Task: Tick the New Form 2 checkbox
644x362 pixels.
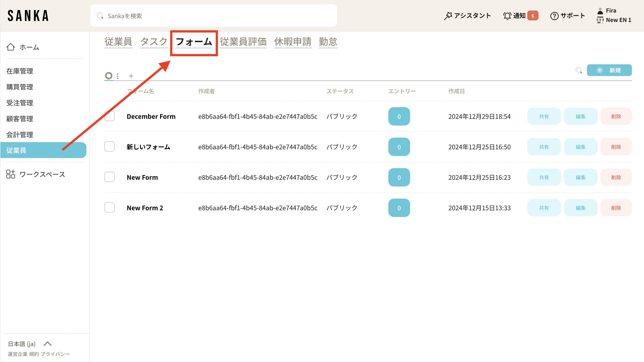Action: tap(110, 208)
